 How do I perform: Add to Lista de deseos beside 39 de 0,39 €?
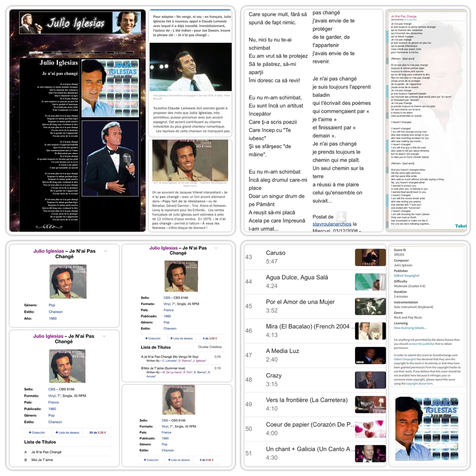pos(67,433)
